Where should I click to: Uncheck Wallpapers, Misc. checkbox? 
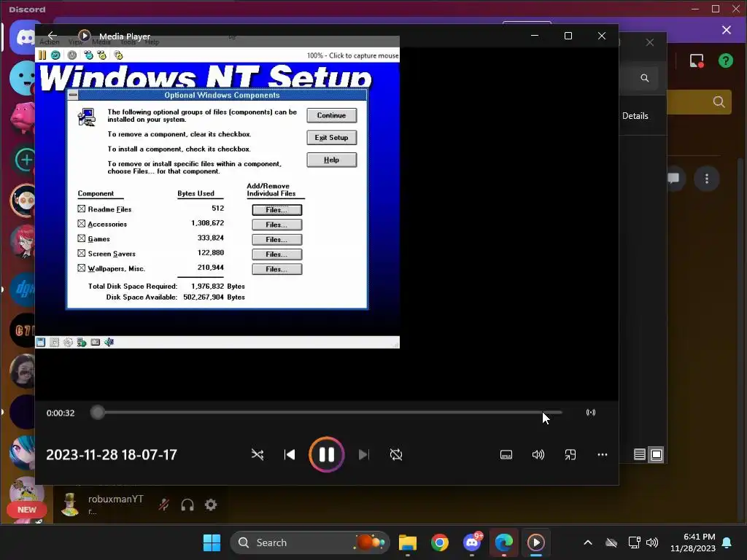[x=82, y=268]
